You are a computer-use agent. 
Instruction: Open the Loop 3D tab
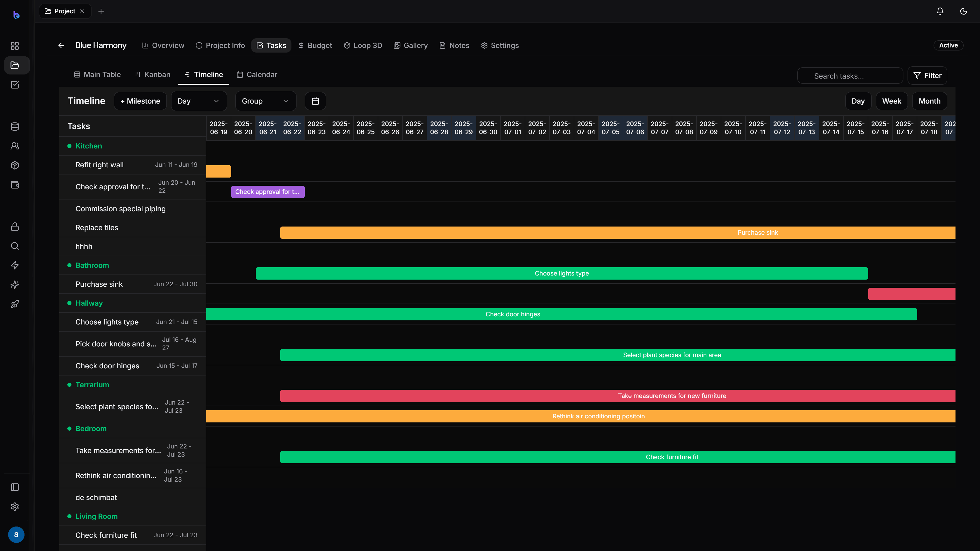click(x=363, y=46)
